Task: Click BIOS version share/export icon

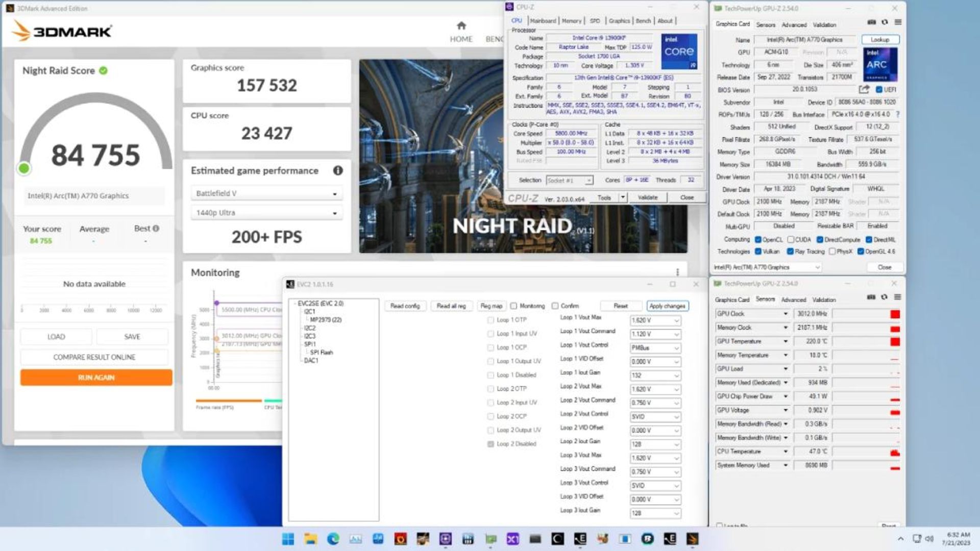Action: point(864,89)
